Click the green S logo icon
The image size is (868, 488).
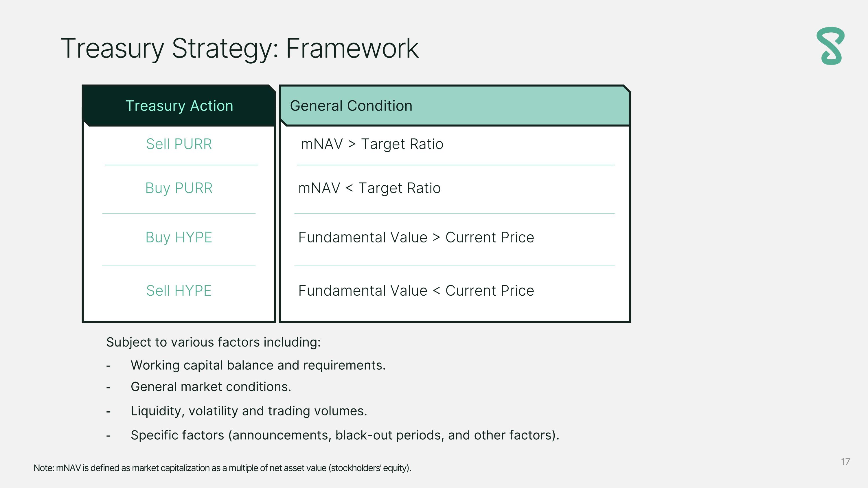pos(830,46)
